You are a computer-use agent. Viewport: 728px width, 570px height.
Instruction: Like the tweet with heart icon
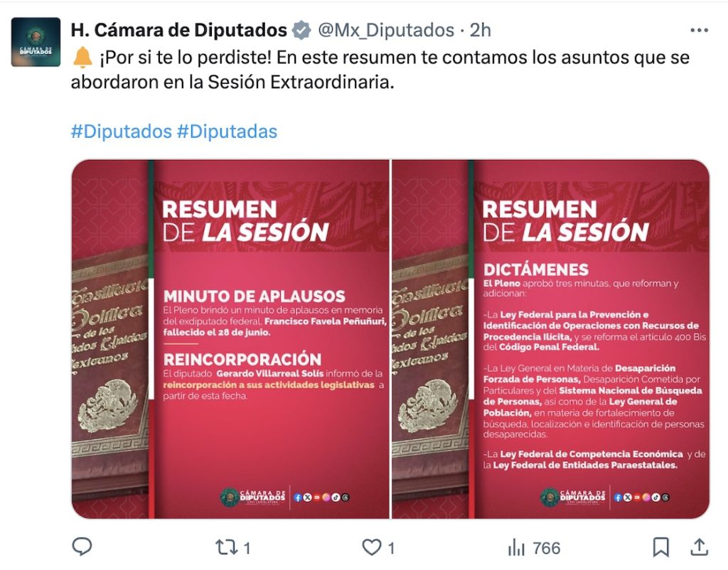[371, 547]
